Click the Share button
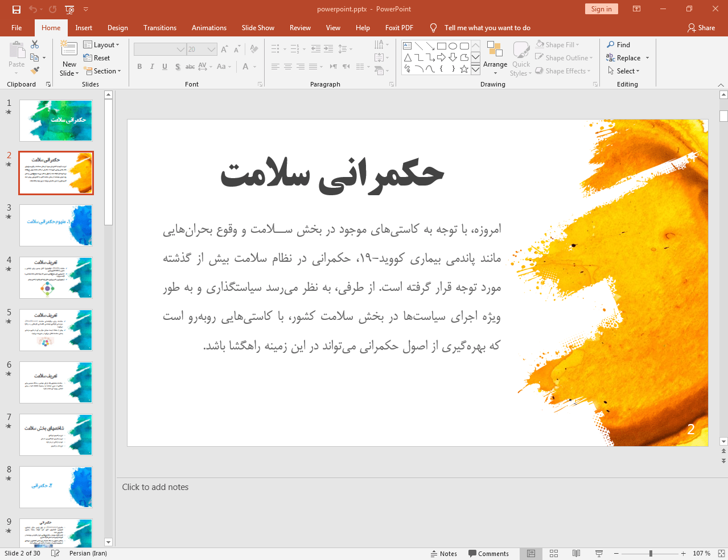 pyautogui.click(x=701, y=28)
